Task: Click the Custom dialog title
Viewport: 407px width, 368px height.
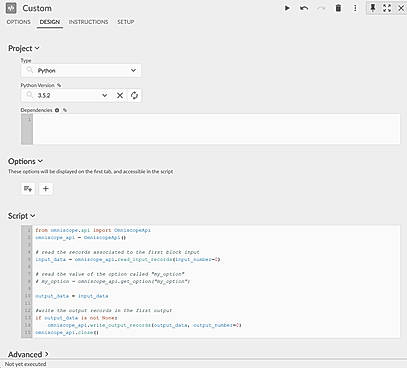Action: pyautogui.click(x=37, y=8)
